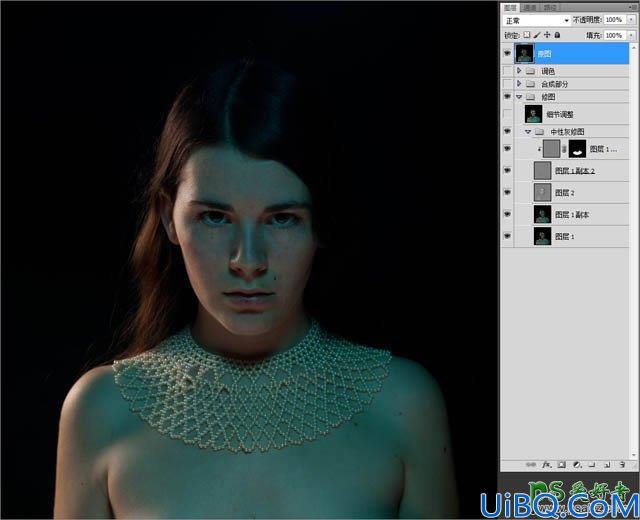
Task: Select the 调色 group name
Action: 548,71
